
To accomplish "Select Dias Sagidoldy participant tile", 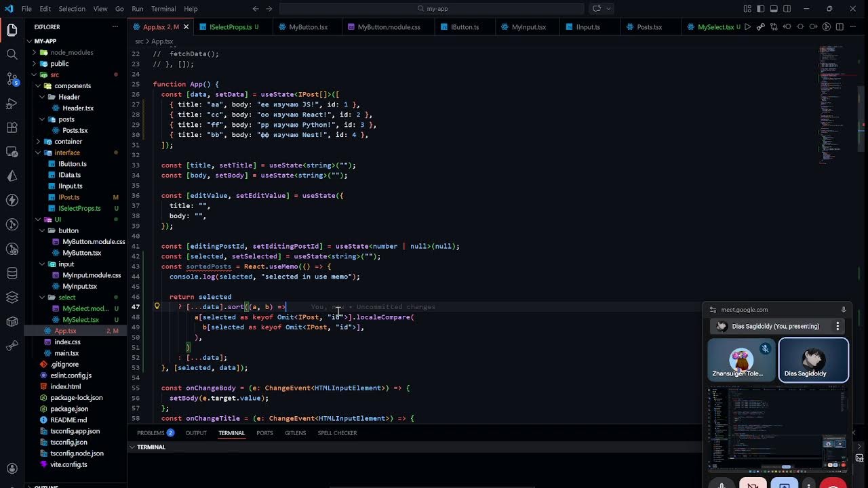I will coord(813,361).
